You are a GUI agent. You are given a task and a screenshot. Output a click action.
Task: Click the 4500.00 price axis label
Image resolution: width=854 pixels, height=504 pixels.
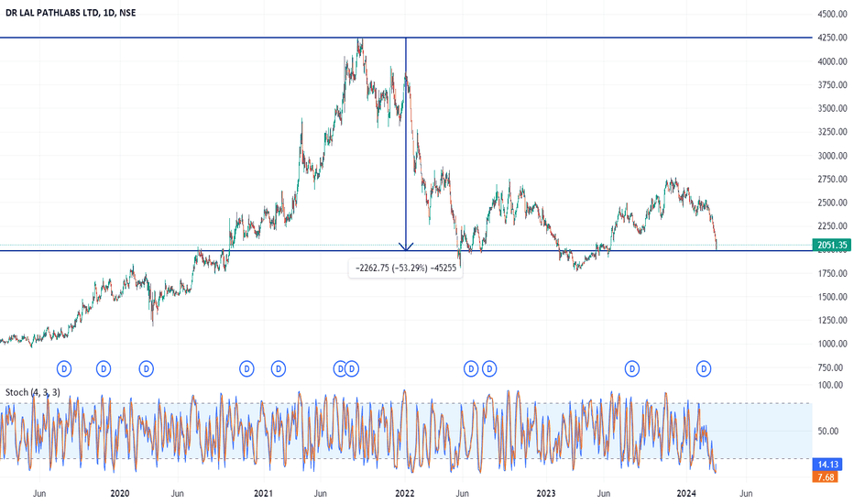[832, 14]
